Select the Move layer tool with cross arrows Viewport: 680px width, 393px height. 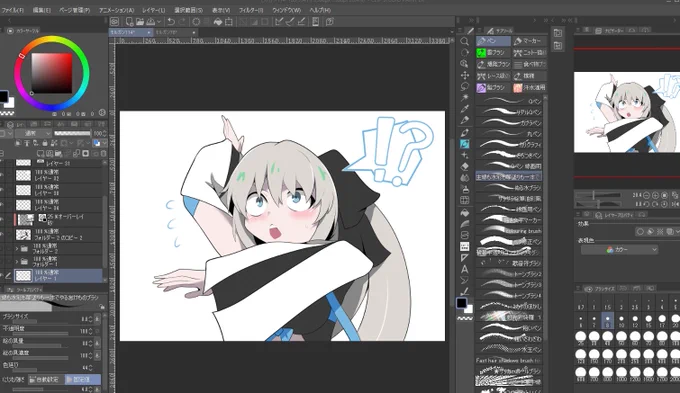click(464, 75)
